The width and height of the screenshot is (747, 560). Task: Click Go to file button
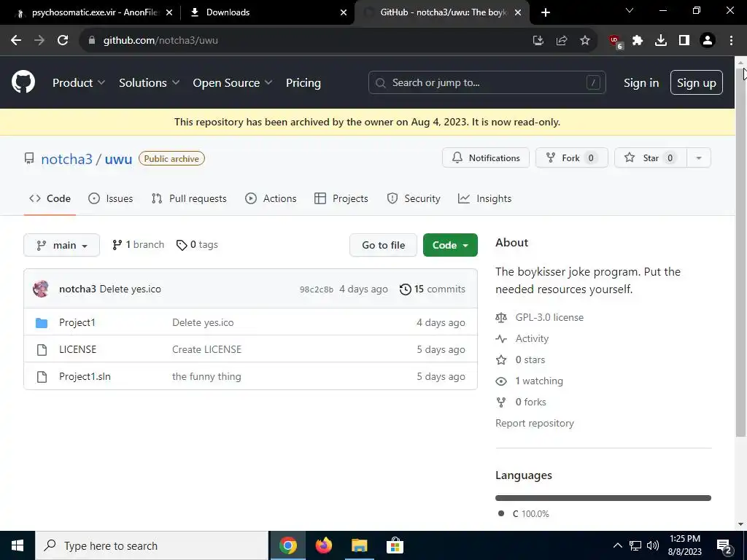383,245
